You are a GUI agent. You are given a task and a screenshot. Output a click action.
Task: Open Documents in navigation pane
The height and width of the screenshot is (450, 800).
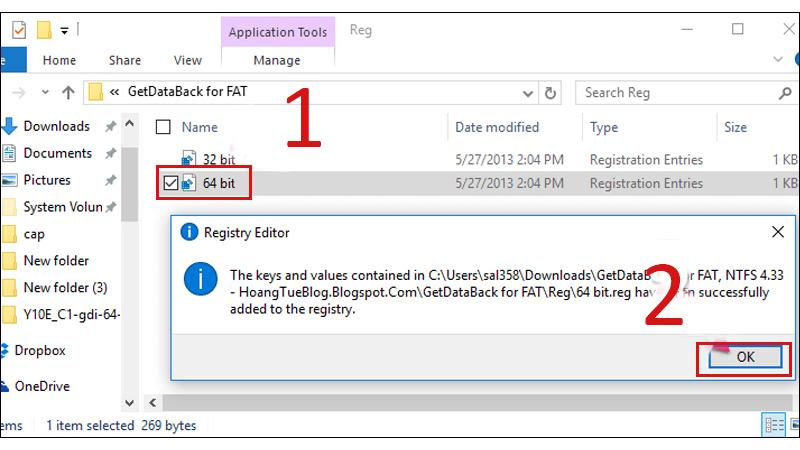point(57,153)
